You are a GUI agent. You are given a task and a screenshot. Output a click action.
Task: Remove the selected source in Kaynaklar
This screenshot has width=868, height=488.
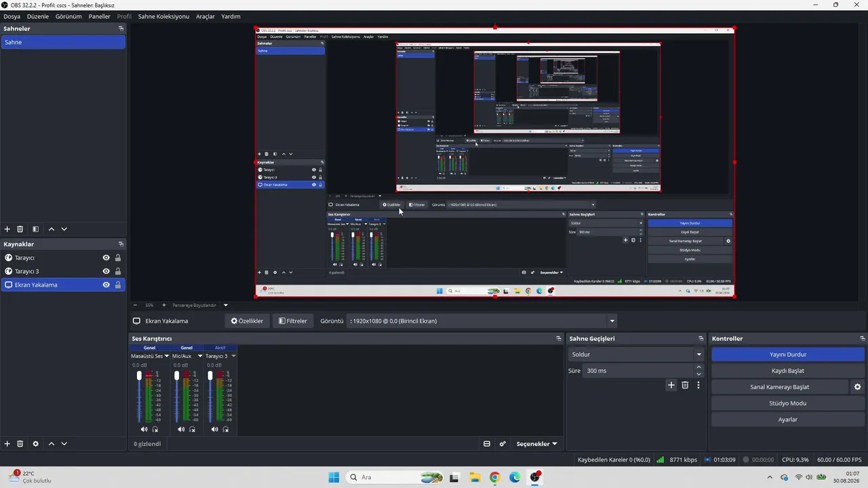(20, 444)
